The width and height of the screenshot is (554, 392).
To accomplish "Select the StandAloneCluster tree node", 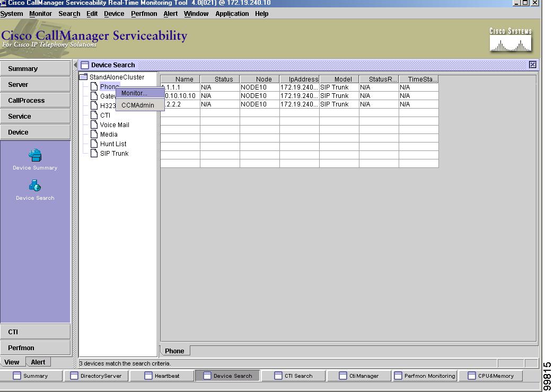I will click(117, 77).
